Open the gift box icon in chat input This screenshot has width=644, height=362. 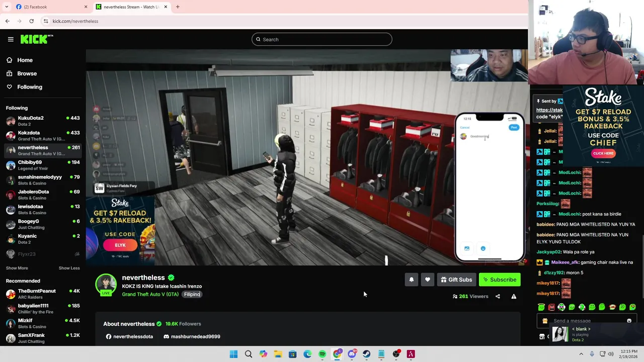(545, 321)
